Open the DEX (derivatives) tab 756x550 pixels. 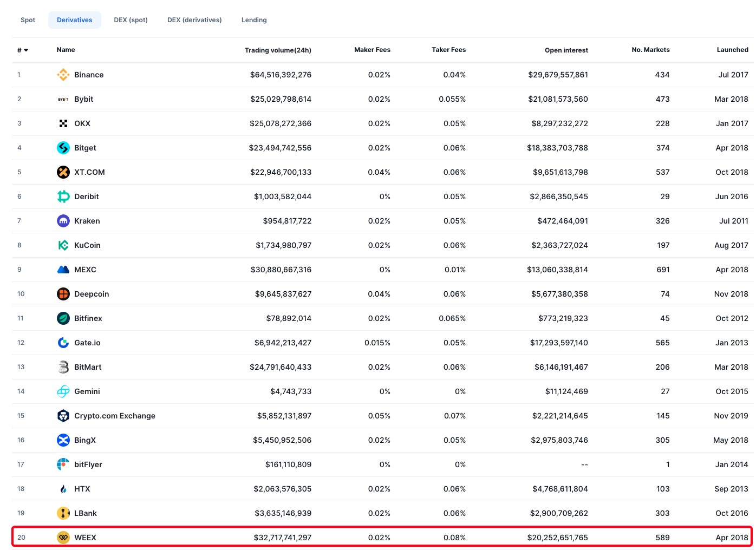coord(194,20)
